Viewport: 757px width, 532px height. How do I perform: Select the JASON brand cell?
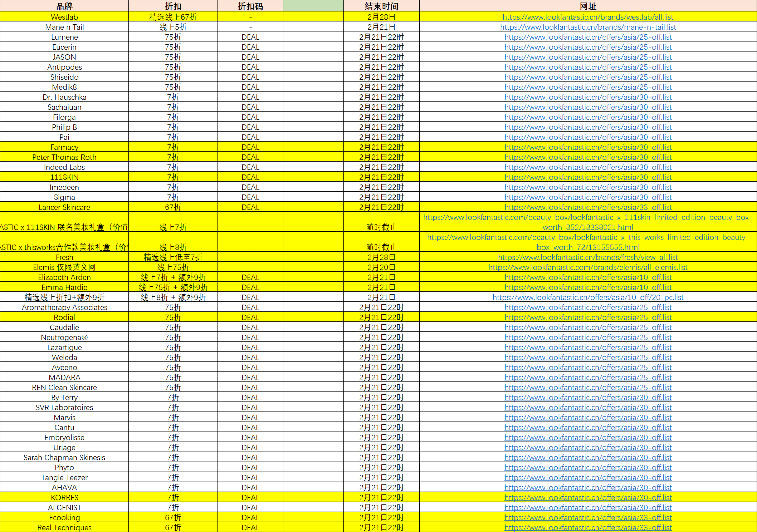click(x=64, y=57)
